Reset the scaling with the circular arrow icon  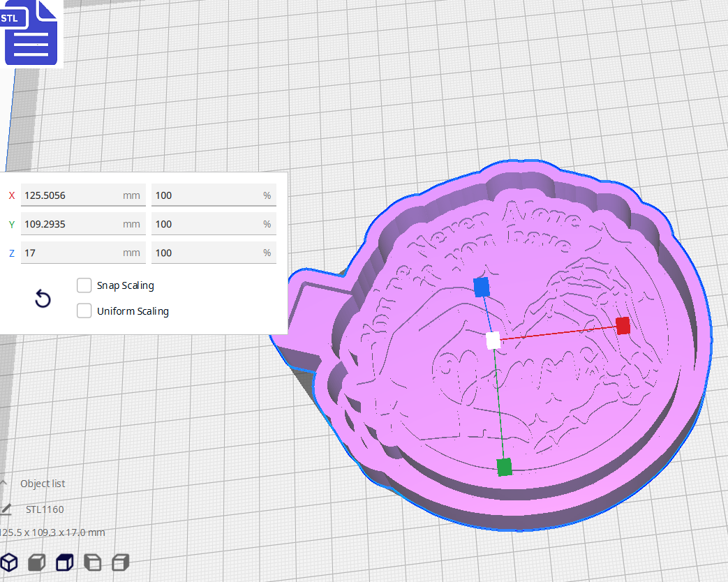coord(43,299)
